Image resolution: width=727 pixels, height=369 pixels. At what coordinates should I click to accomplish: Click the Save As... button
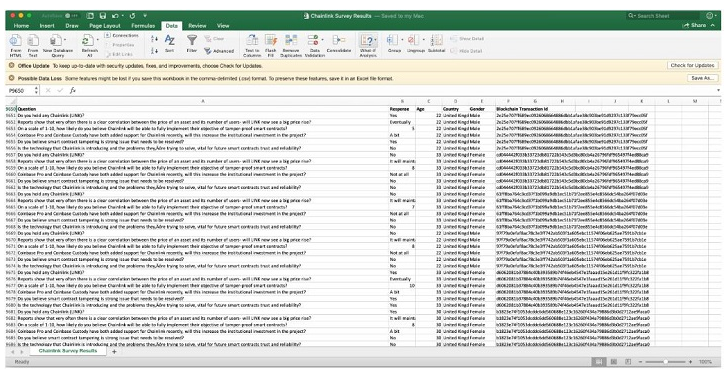pyautogui.click(x=702, y=78)
